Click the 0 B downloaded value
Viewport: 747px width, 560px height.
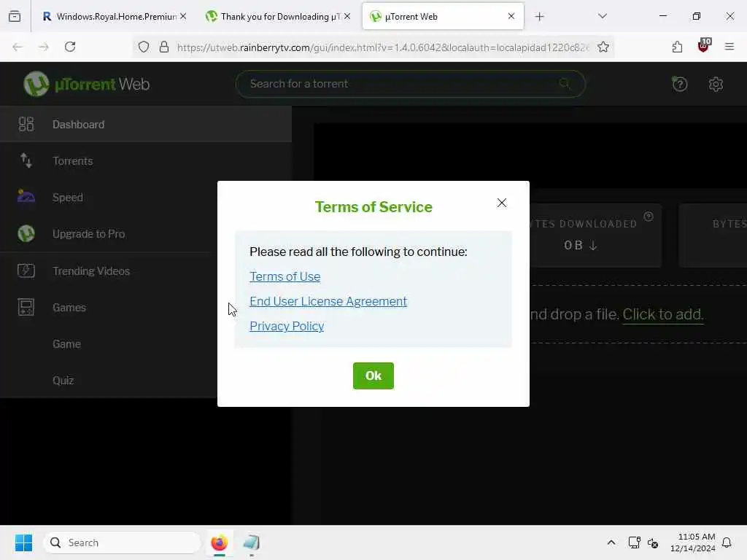click(x=580, y=245)
